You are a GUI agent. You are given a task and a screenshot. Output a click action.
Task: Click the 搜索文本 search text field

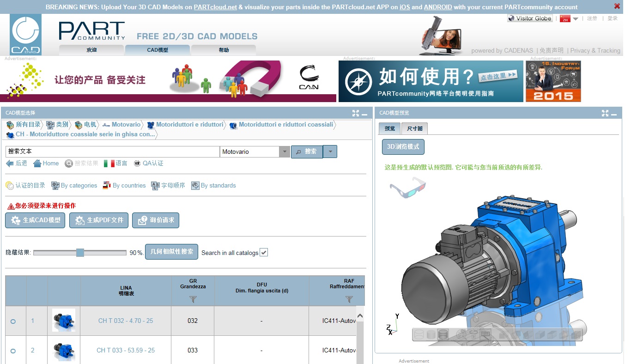[112, 152]
